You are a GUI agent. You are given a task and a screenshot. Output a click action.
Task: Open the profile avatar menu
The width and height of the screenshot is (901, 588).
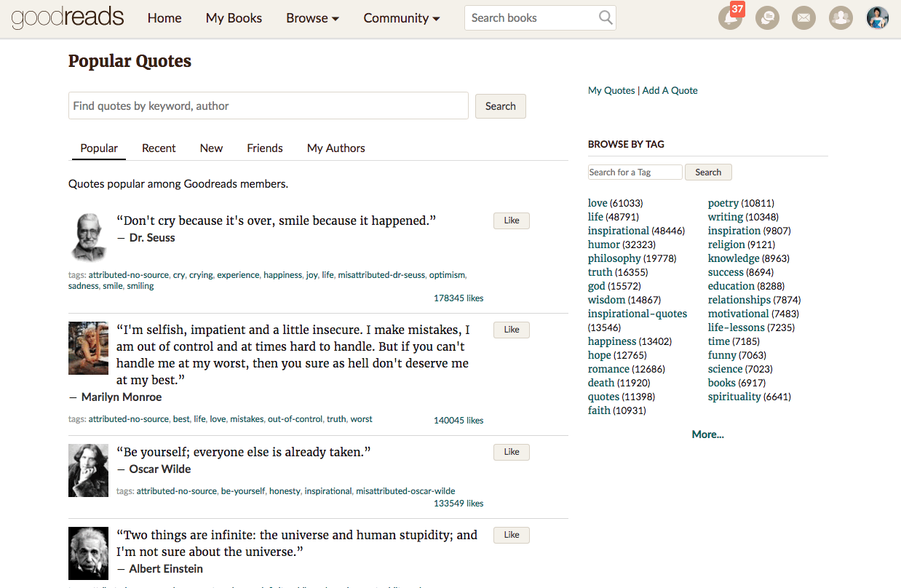[x=878, y=18]
